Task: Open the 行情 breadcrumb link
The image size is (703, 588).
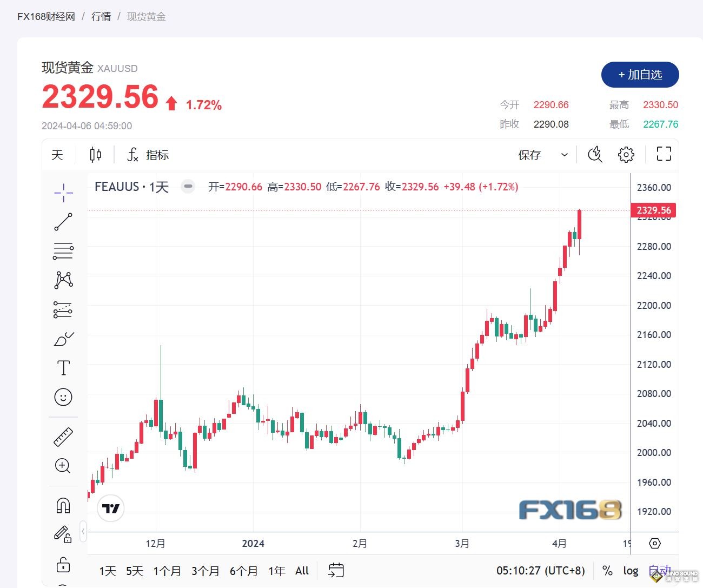Action: point(101,17)
